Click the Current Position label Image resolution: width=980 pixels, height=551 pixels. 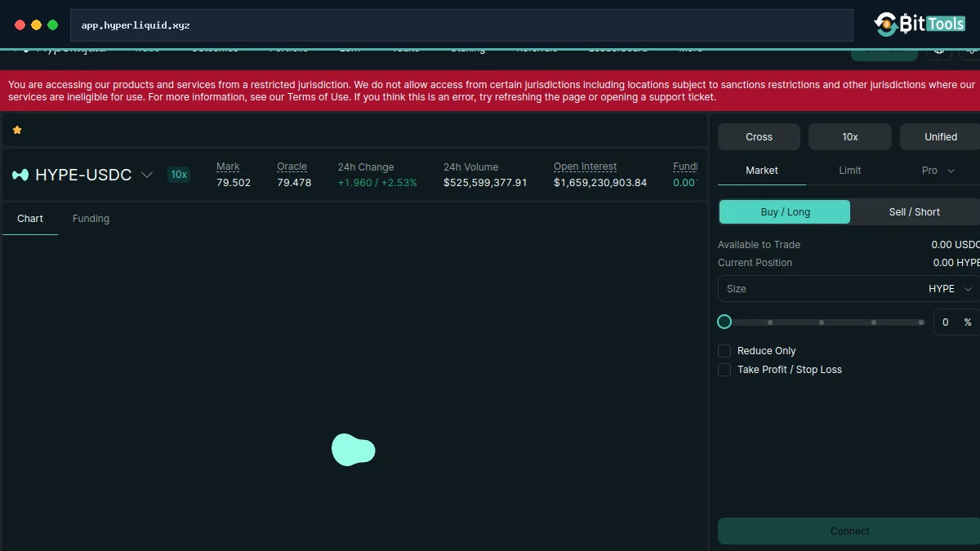(x=755, y=263)
